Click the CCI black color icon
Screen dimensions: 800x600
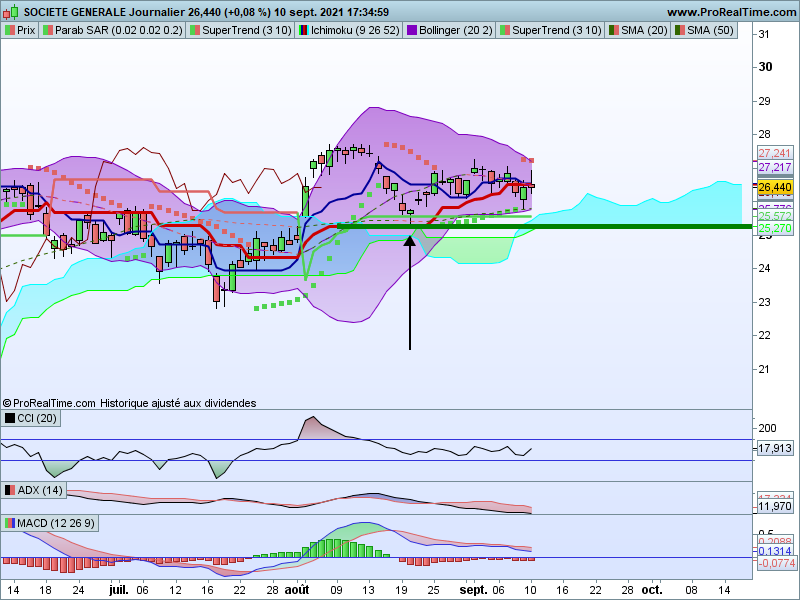(10, 418)
